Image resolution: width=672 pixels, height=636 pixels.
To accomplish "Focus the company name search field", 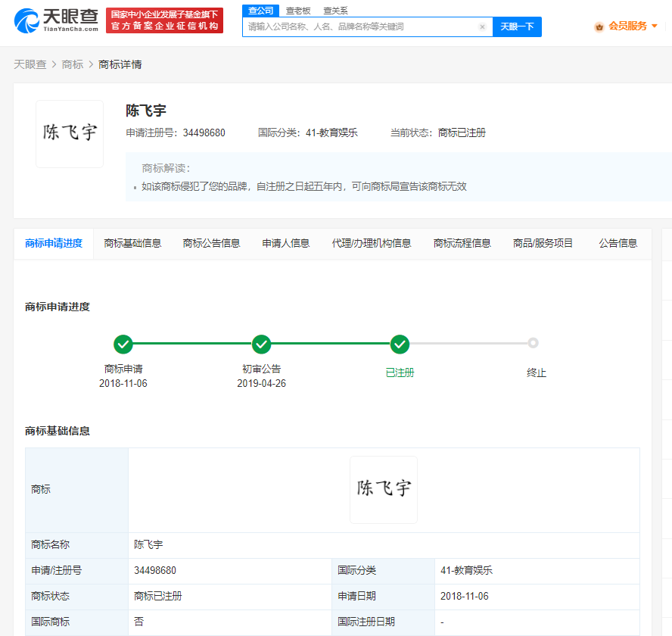I will click(360, 26).
